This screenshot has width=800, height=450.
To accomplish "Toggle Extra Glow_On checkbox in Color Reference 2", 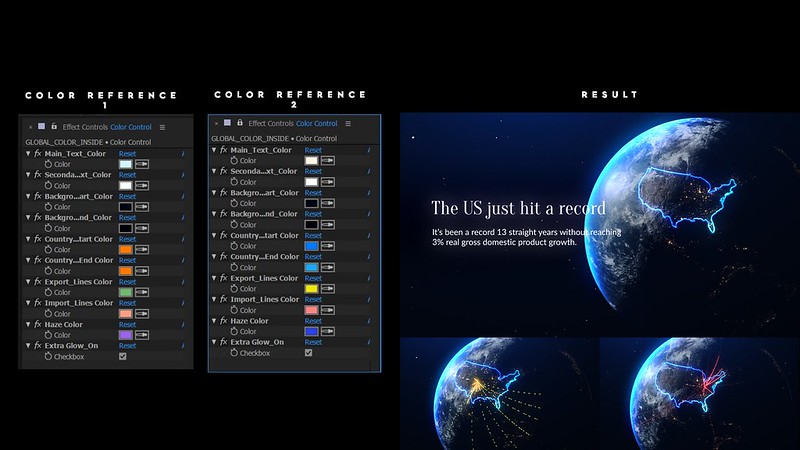I will coord(309,353).
